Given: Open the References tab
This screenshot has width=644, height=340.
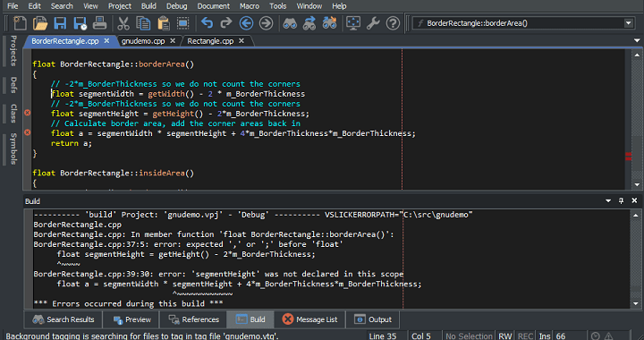Looking at the screenshot, I should (193, 319).
